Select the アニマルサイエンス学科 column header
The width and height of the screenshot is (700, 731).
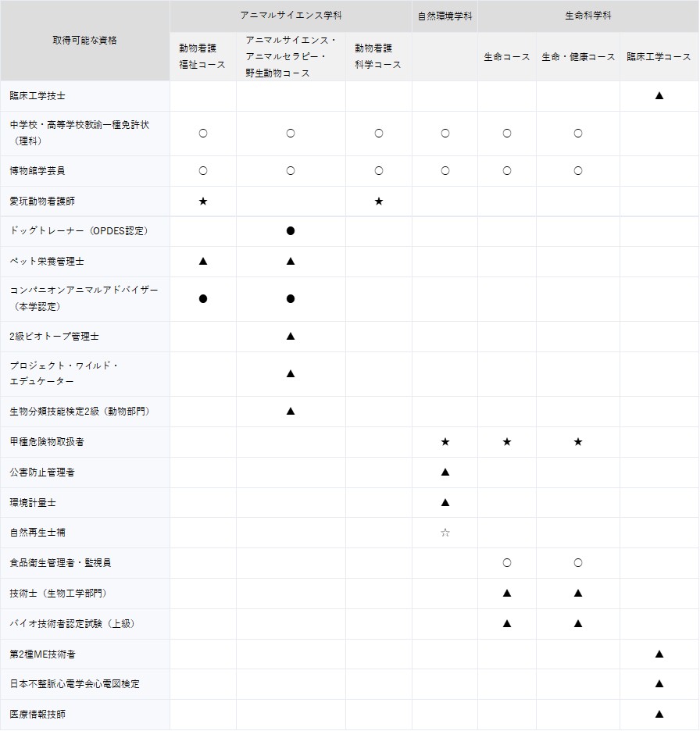[291, 16]
